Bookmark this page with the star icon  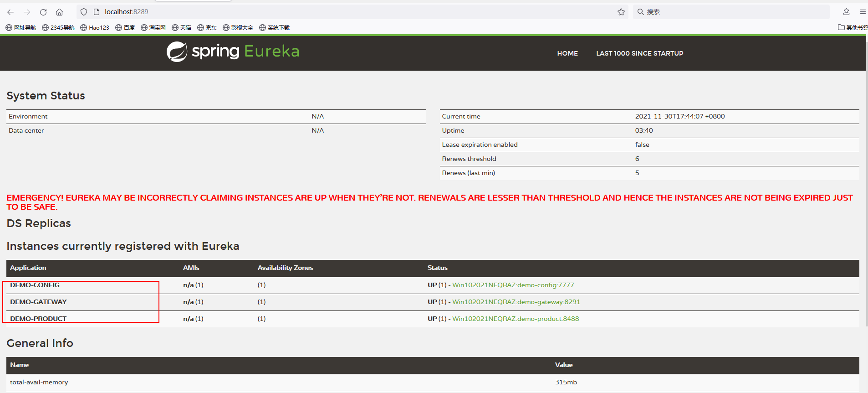click(621, 12)
